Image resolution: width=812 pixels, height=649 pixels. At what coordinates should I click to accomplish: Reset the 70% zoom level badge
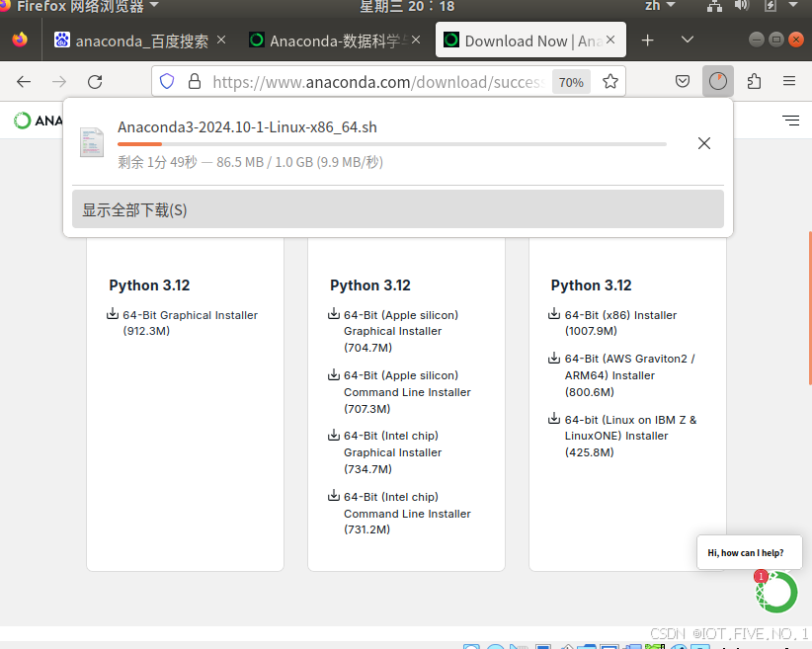[571, 82]
